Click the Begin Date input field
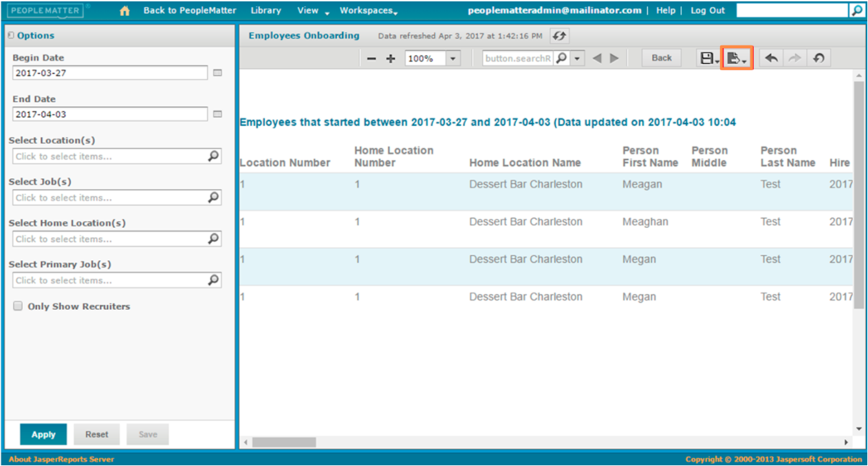 coord(110,72)
